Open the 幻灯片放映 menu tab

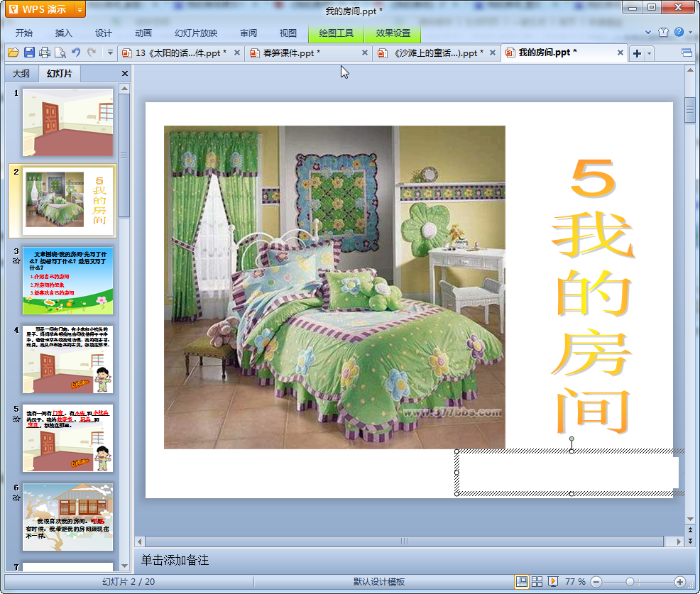click(x=196, y=33)
